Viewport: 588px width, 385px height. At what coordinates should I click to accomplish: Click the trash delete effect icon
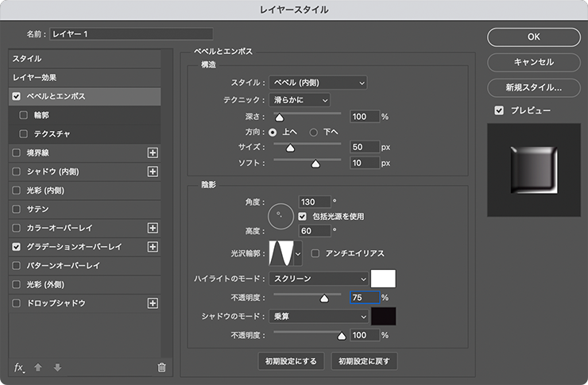162,367
